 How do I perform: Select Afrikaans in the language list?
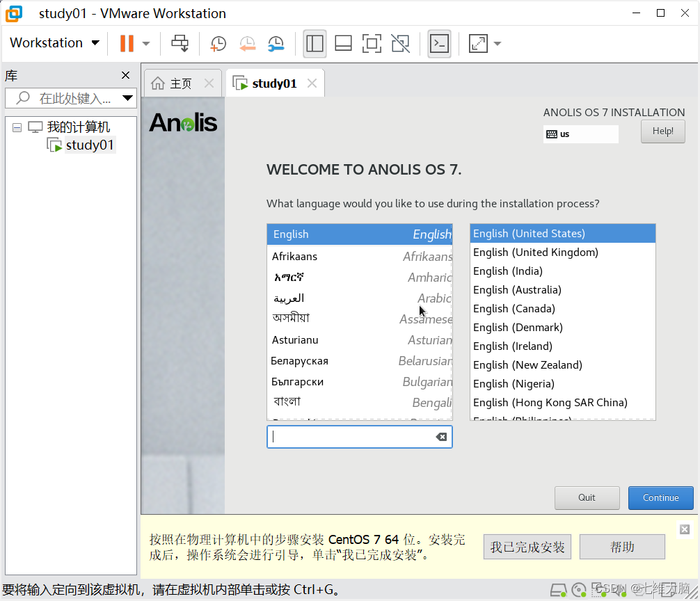pos(359,256)
